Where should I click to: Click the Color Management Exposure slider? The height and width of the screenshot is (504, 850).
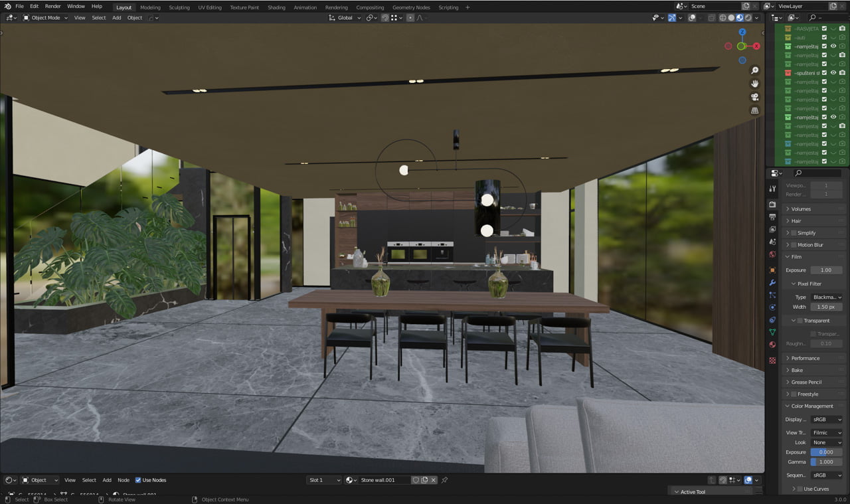pyautogui.click(x=826, y=452)
